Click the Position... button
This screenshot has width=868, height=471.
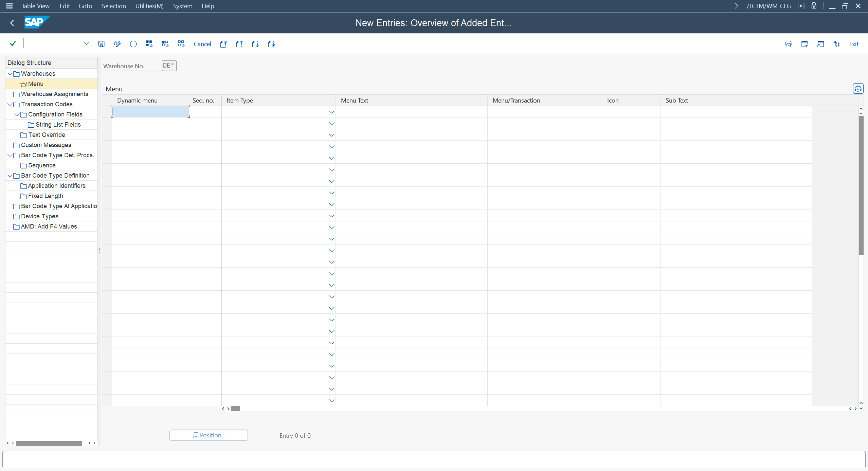tap(209, 435)
